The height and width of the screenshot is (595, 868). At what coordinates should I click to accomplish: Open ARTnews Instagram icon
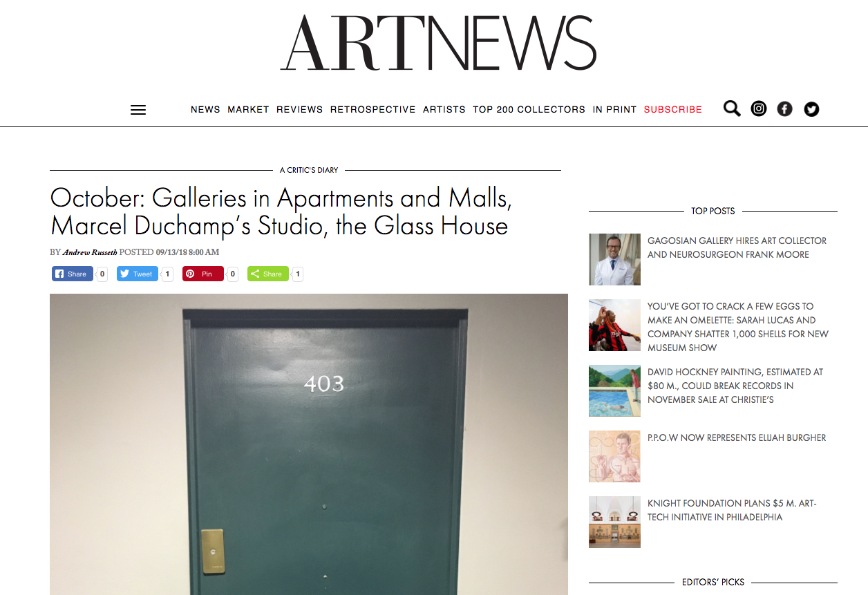(x=759, y=108)
